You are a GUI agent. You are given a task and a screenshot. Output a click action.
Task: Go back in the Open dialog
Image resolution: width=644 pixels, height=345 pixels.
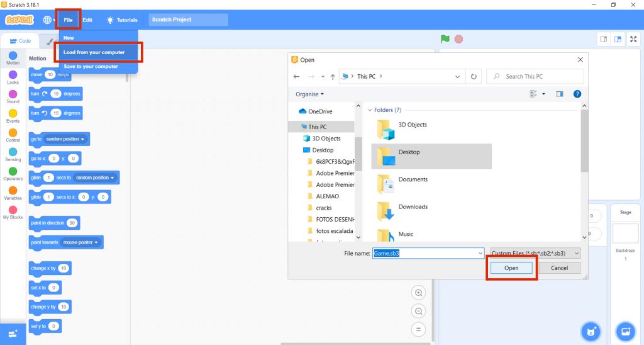[x=297, y=76]
